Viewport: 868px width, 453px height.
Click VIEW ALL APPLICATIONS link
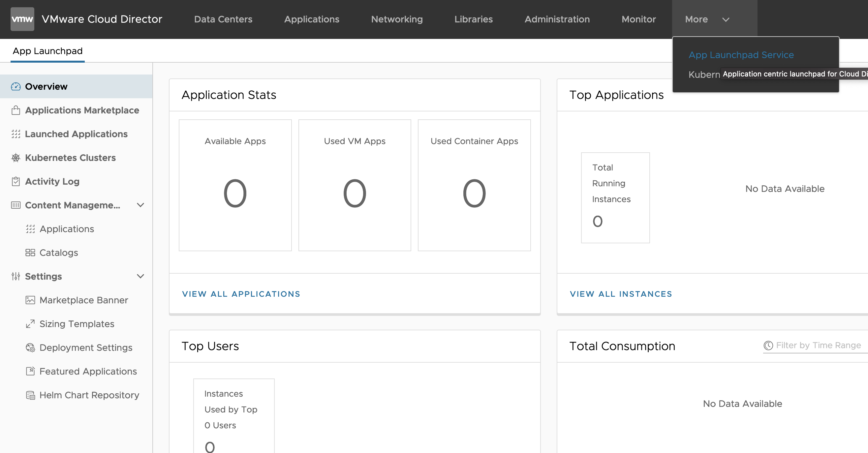241,294
